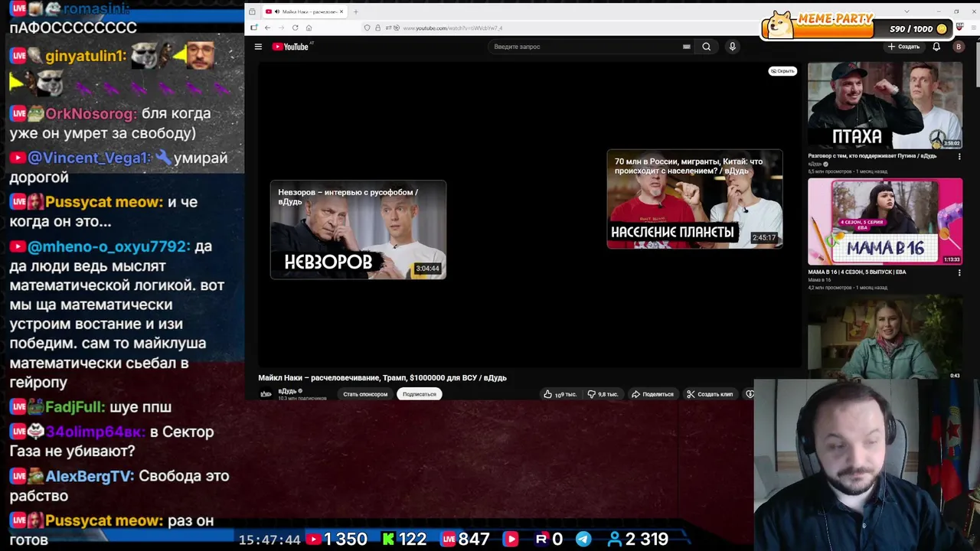Open the browser home page icon
980x551 pixels.
309,28
